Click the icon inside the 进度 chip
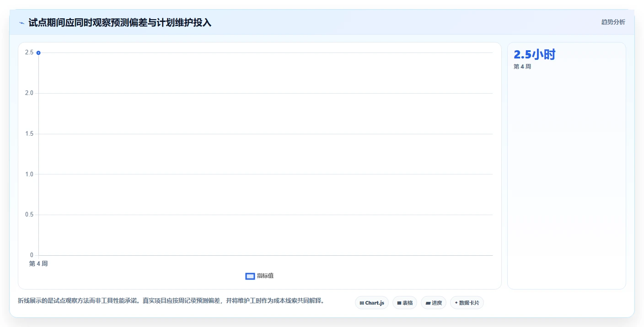This screenshot has height=327, width=644. [x=428, y=303]
